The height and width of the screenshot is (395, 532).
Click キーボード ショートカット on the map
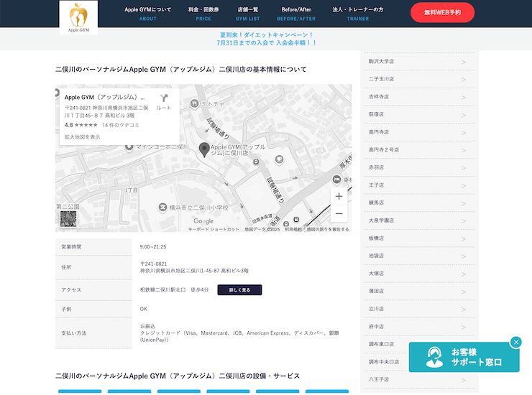(x=214, y=229)
